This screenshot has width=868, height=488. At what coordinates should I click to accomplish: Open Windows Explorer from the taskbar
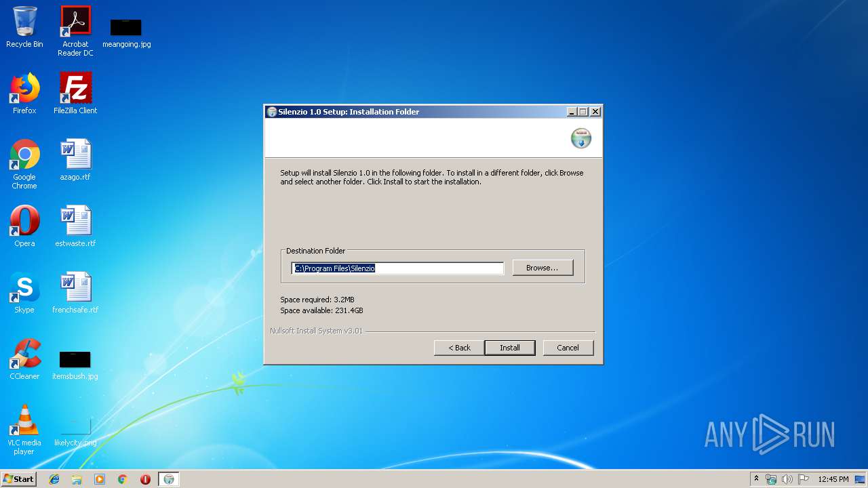click(77, 479)
